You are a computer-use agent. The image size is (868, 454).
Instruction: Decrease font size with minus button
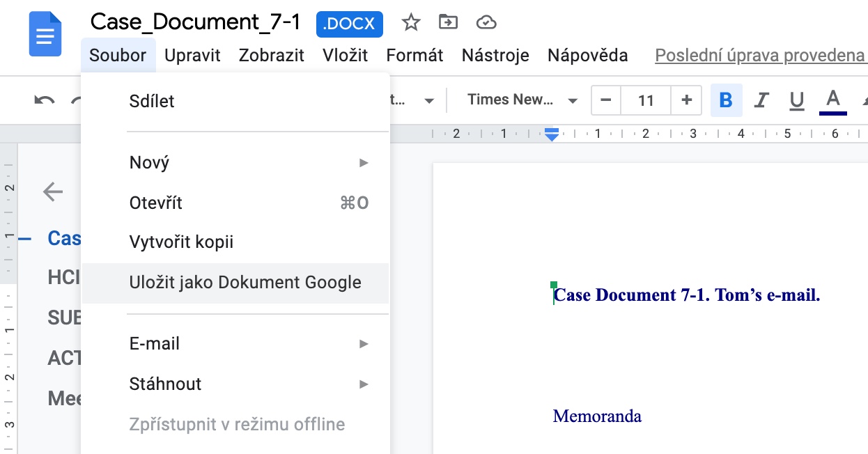pyautogui.click(x=605, y=100)
